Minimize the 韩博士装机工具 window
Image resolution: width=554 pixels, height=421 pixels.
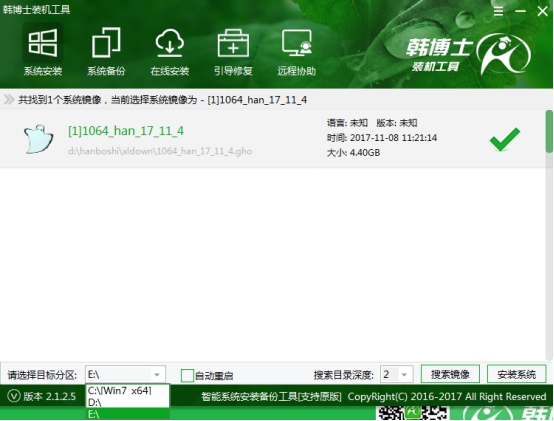point(520,11)
